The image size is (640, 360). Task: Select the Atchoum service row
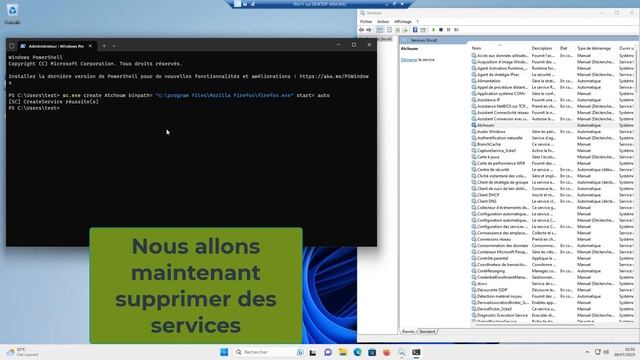(x=553, y=125)
